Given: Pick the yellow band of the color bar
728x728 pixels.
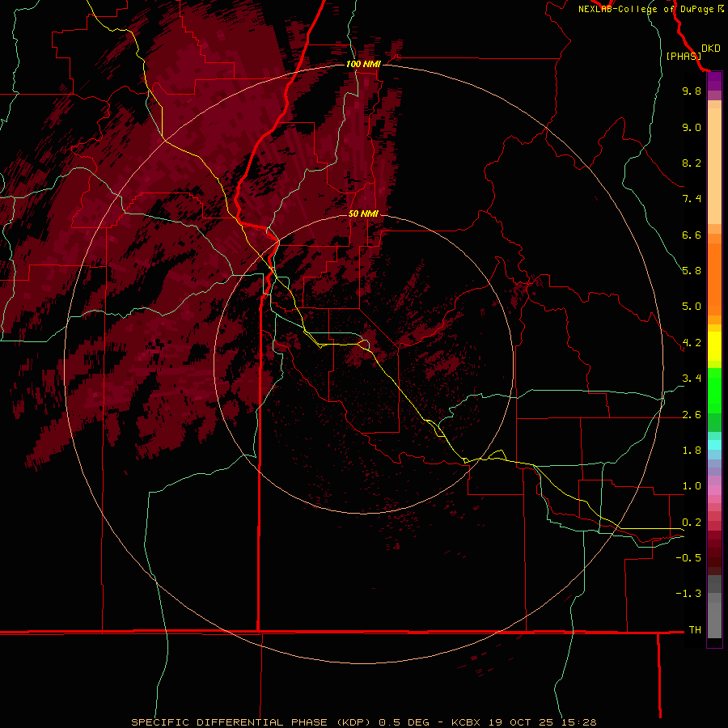Looking at the screenshot, I should tap(714, 346).
